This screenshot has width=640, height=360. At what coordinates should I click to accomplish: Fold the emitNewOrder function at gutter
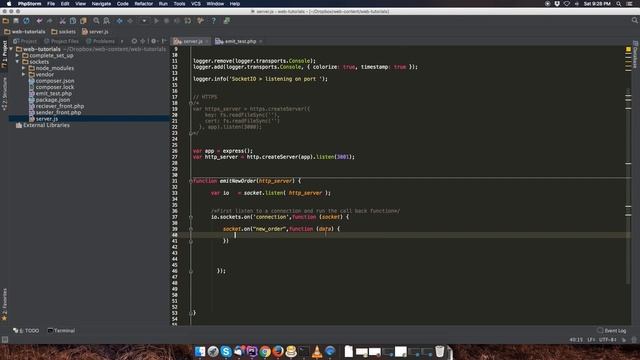point(191,181)
